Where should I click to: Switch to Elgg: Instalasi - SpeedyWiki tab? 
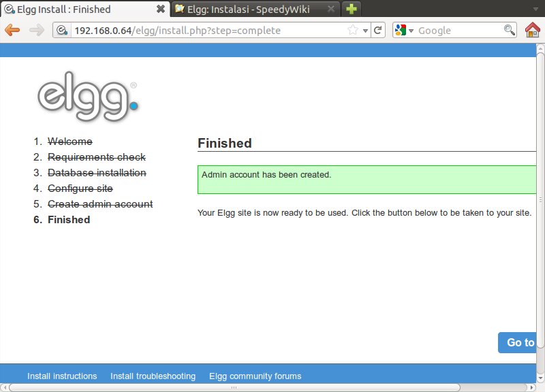[x=256, y=9]
